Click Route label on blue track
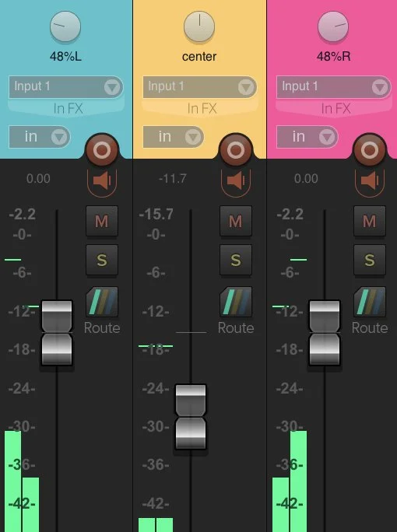 click(102, 327)
